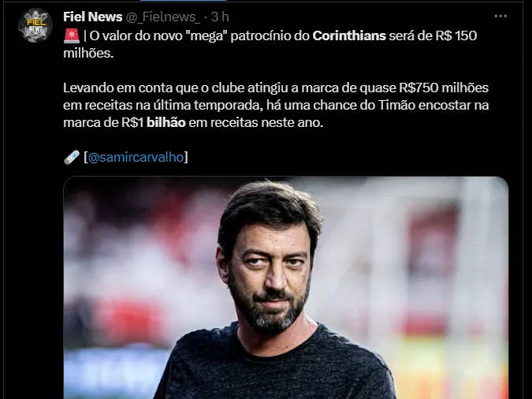Click the adhesive bandage emoji before the mention
The height and width of the screenshot is (399, 532).
tap(71, 157)
